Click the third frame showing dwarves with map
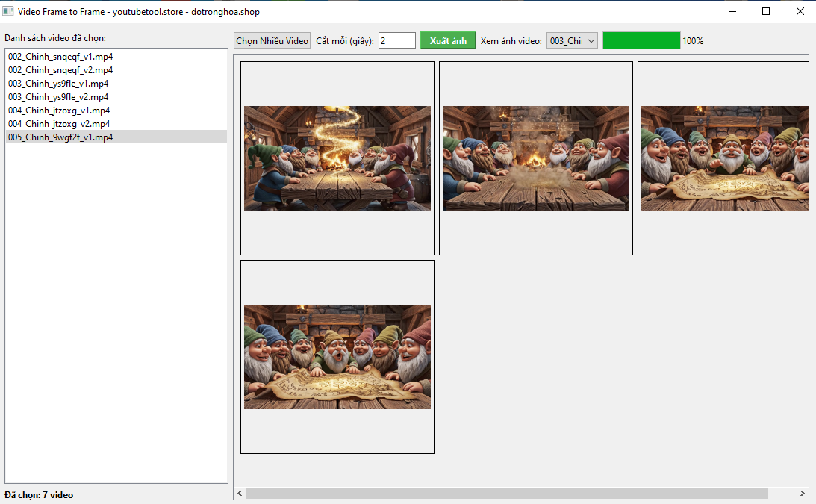This screenshot has height=504, width=816. click(724, 158)
